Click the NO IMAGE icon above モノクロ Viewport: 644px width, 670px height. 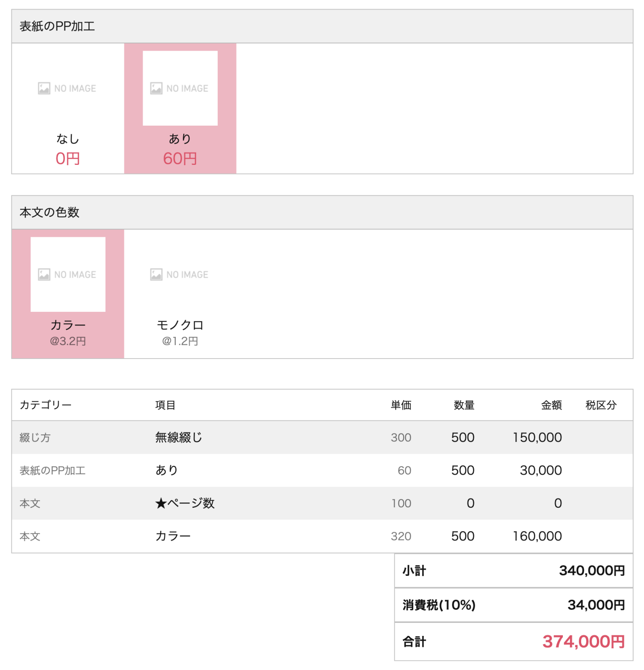coord(179,274)
